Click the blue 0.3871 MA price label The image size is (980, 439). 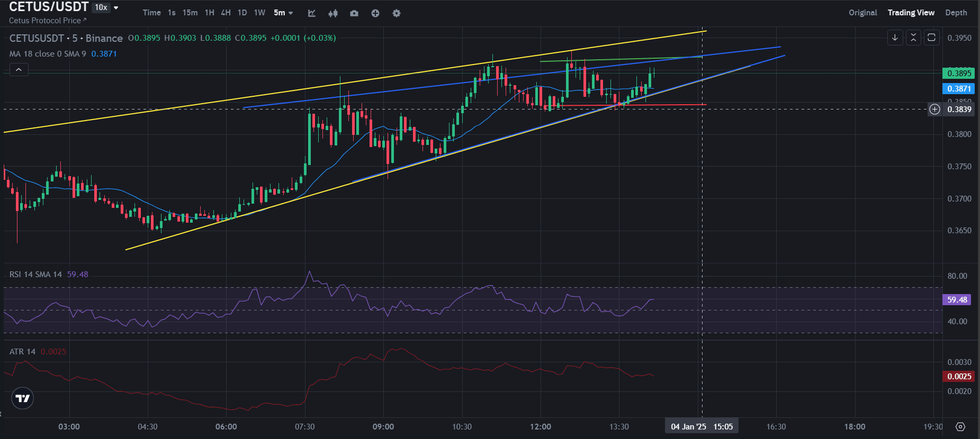[x=959, y=89]
